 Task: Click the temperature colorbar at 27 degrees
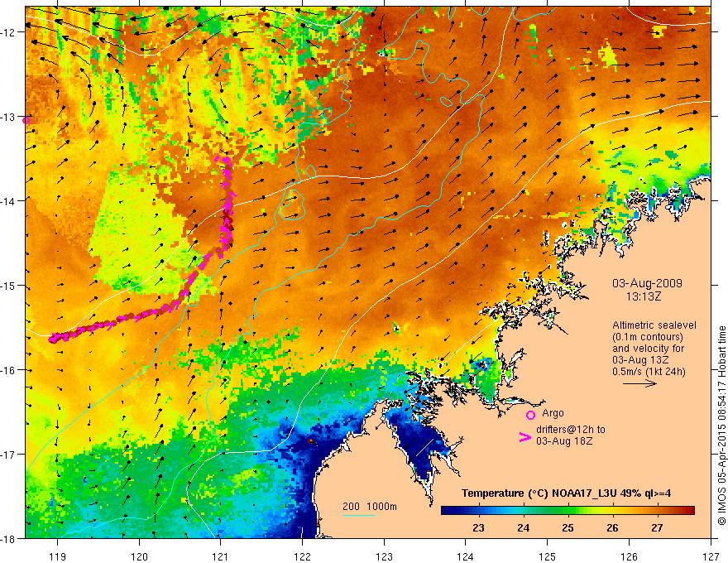(x=657, y=511)
